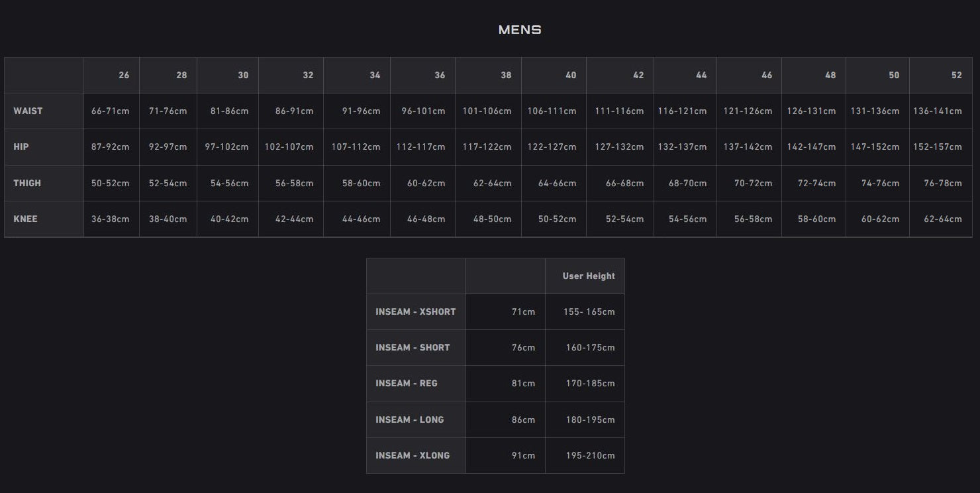Viewport: 980px width, 493px height.
Task: Select the INSEAM - XLONG row label
Action: [412, 456]
